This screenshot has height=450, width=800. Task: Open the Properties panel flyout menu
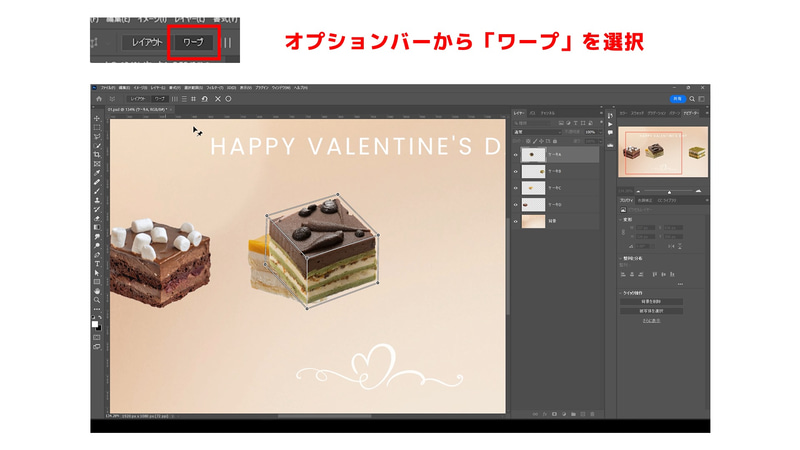(707, 200)
